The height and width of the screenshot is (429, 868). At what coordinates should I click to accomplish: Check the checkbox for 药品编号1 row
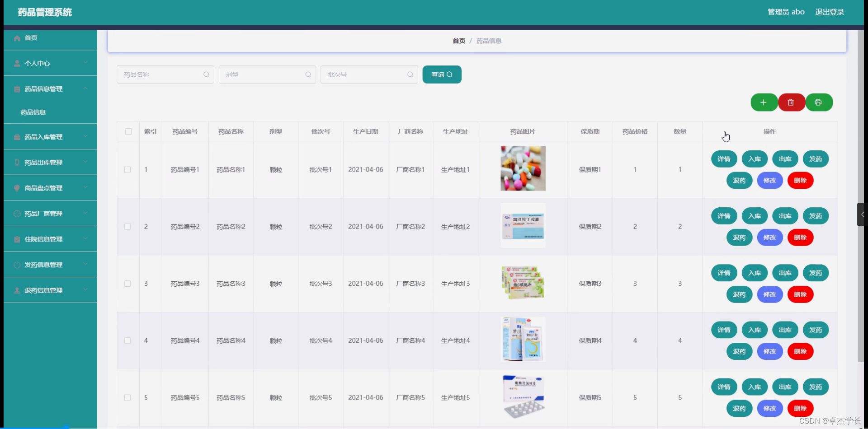128,170
